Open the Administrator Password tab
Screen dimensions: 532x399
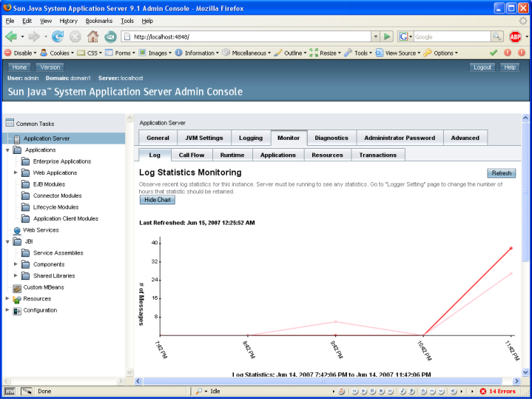pos(400,138)
